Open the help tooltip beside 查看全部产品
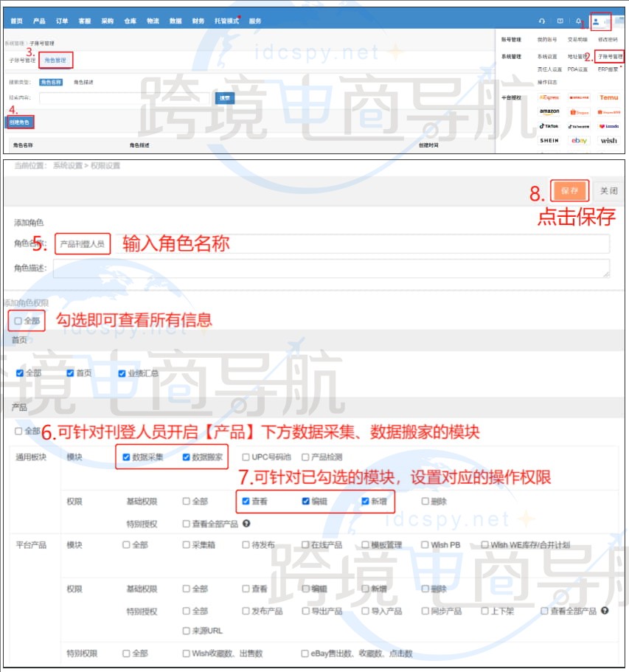The width and height of the screenshot is (629, 672). [246, 524]
